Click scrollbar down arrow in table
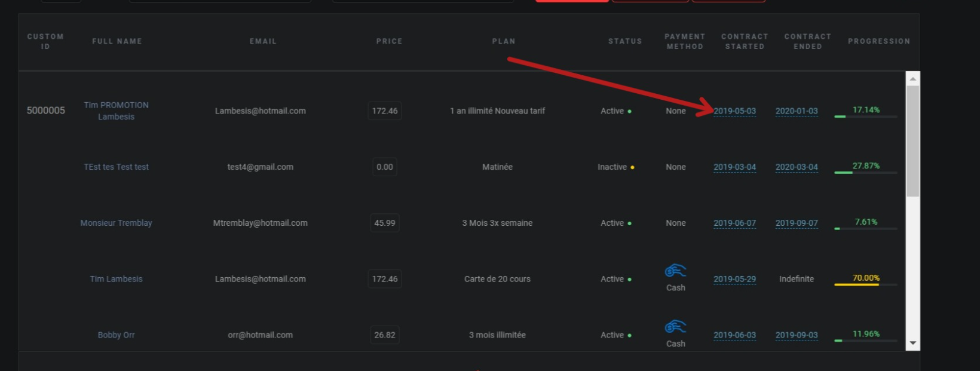980x371 pixels. [x=912, y=343]
